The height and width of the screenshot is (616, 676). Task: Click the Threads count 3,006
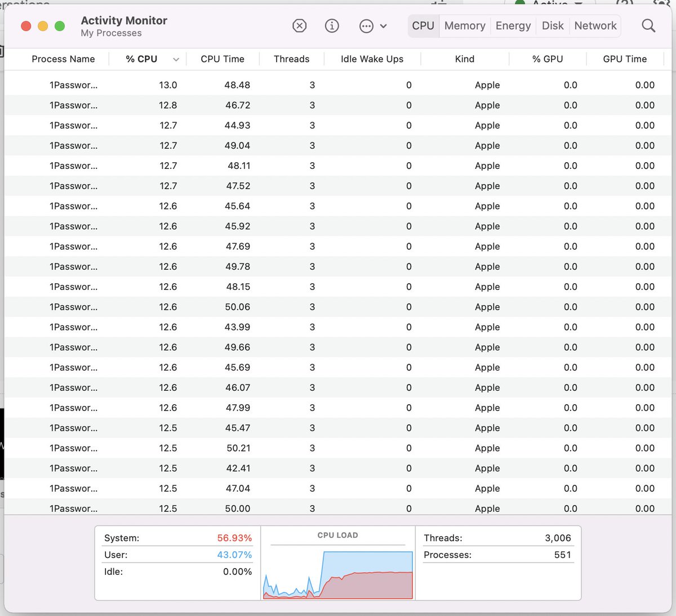[558, 538]
